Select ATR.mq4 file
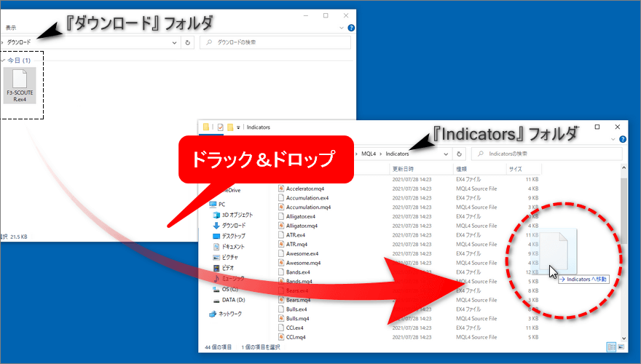 click(x=296, y=245)
